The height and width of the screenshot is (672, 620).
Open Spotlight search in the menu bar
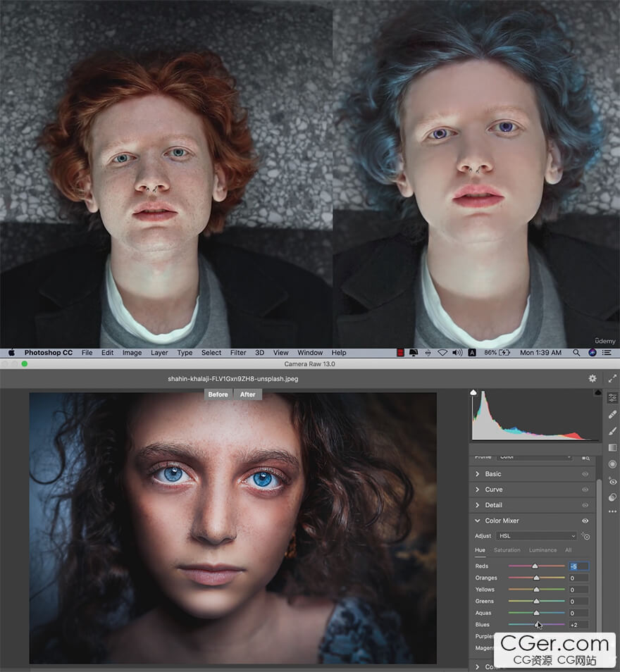[576, 353]
